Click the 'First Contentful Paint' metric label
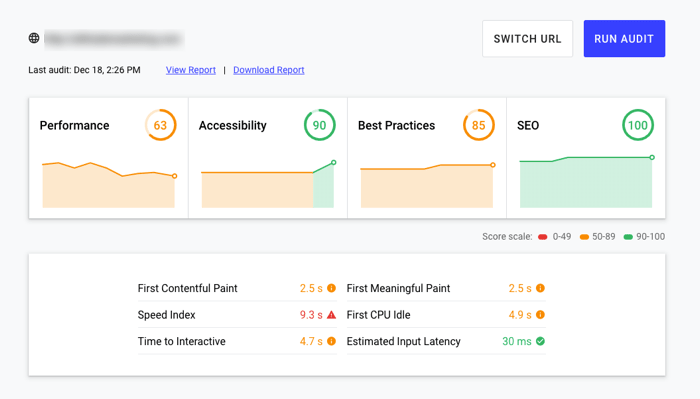Image resolution: width=700 pixels, height=399 pixels. (188, 288)
